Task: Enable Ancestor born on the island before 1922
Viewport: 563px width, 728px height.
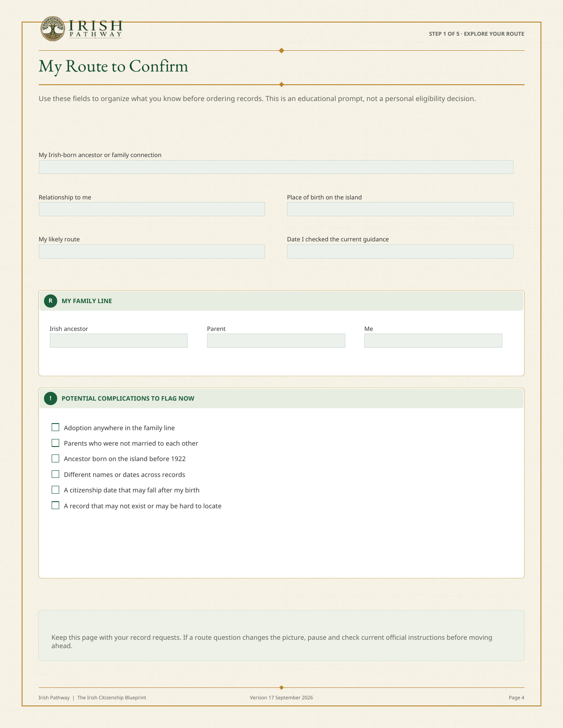Action: pos(55,458)
